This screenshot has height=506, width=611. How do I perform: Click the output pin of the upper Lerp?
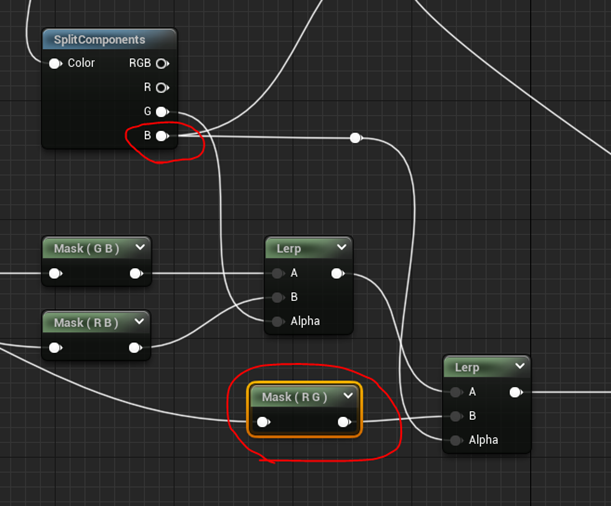337,274
